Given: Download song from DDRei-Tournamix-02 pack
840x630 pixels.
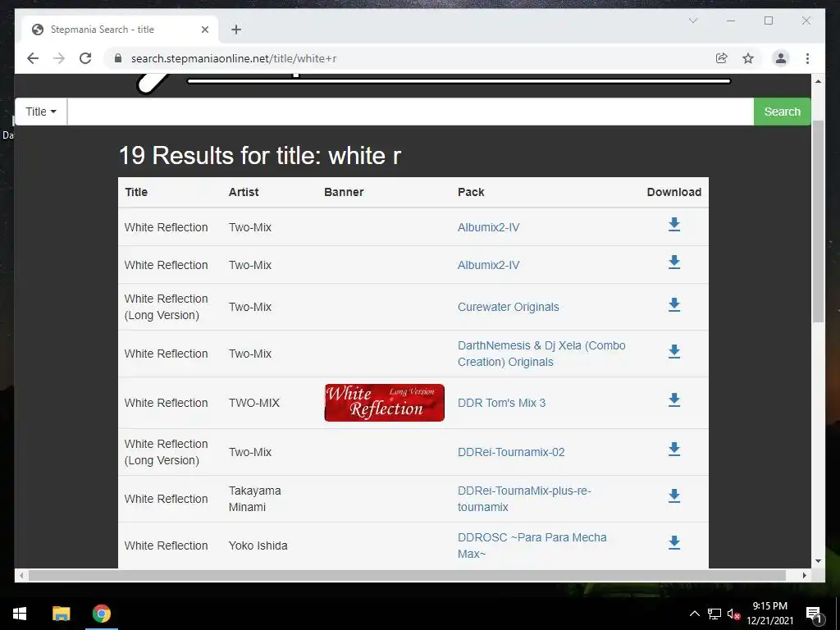Looking at the screenshot, I should click(674, 450).
